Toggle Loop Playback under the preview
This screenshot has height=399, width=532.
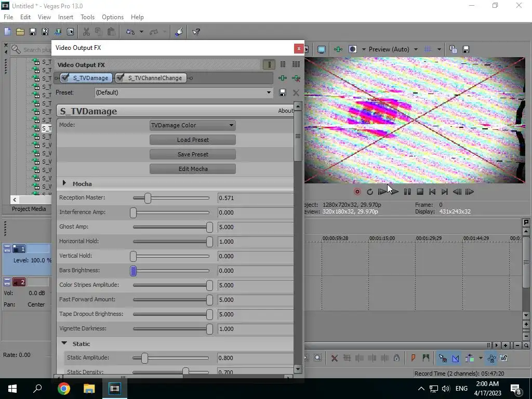pos(370,192)
